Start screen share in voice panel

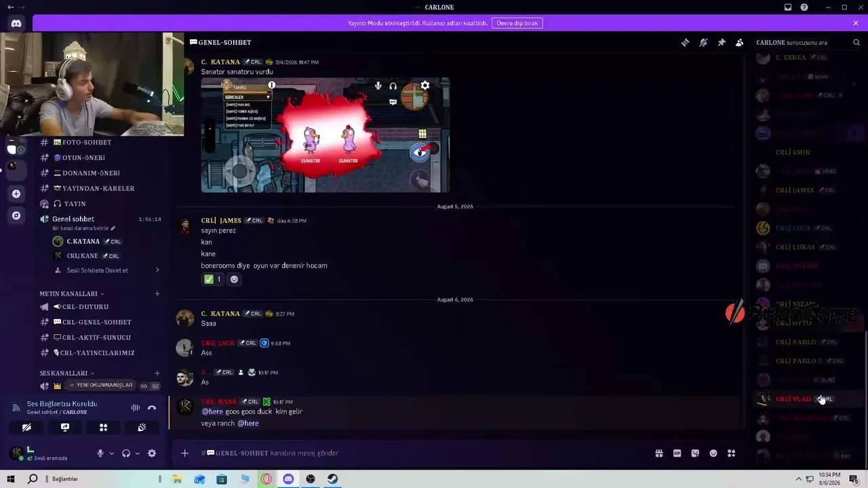pos(65,428)
